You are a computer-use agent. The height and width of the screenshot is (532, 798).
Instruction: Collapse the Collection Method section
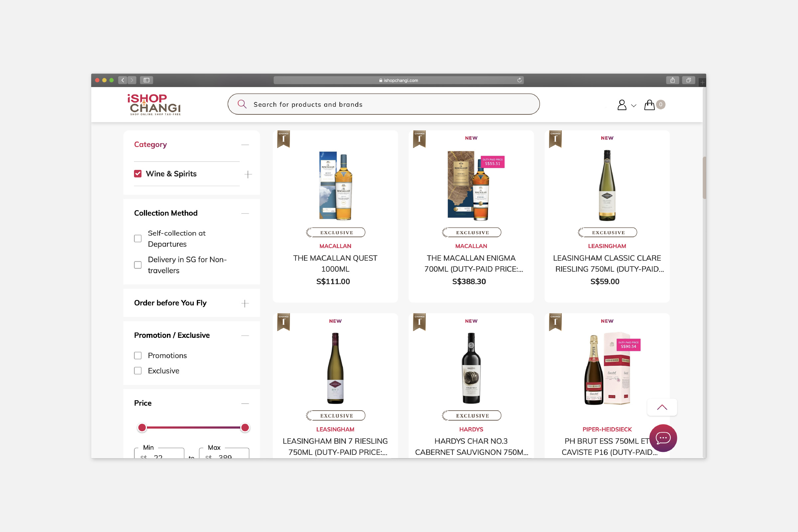[x=245, y=213]
